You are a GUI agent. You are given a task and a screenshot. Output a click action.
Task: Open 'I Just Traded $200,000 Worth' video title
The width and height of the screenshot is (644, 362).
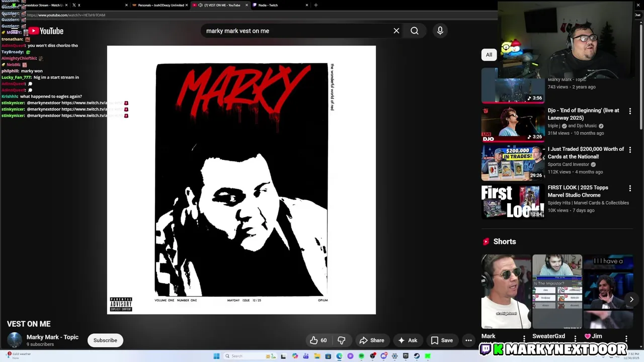(x=586, y=153)
